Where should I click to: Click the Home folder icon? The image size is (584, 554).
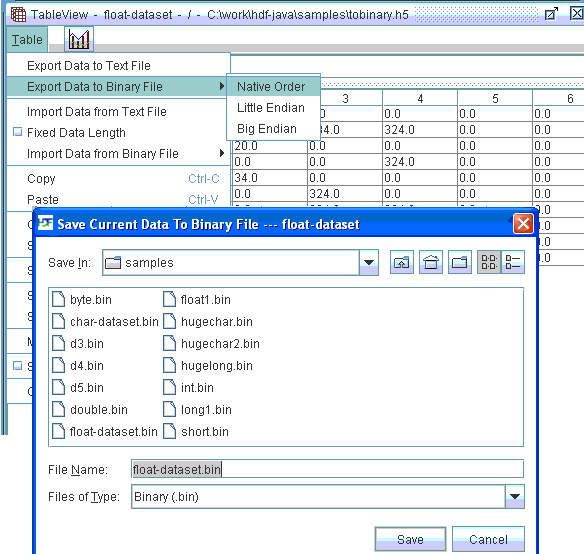tap(431, 262)
